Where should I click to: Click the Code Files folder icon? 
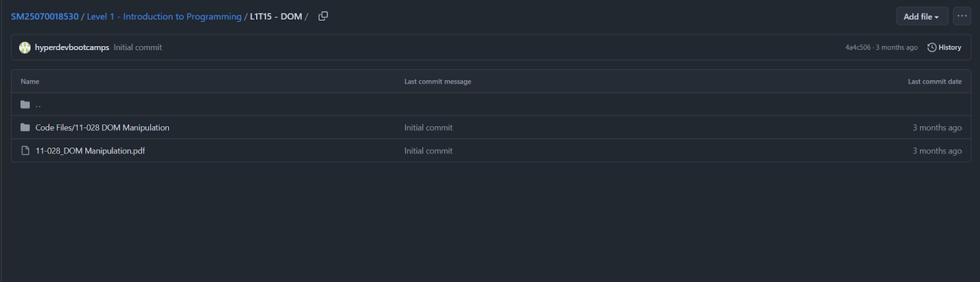[x=25, y=128]
